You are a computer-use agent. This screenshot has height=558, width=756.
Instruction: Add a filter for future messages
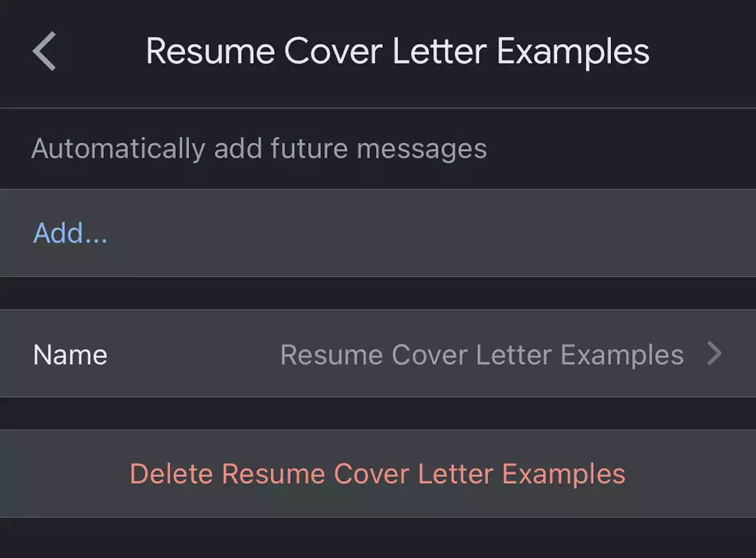point(70,233)
